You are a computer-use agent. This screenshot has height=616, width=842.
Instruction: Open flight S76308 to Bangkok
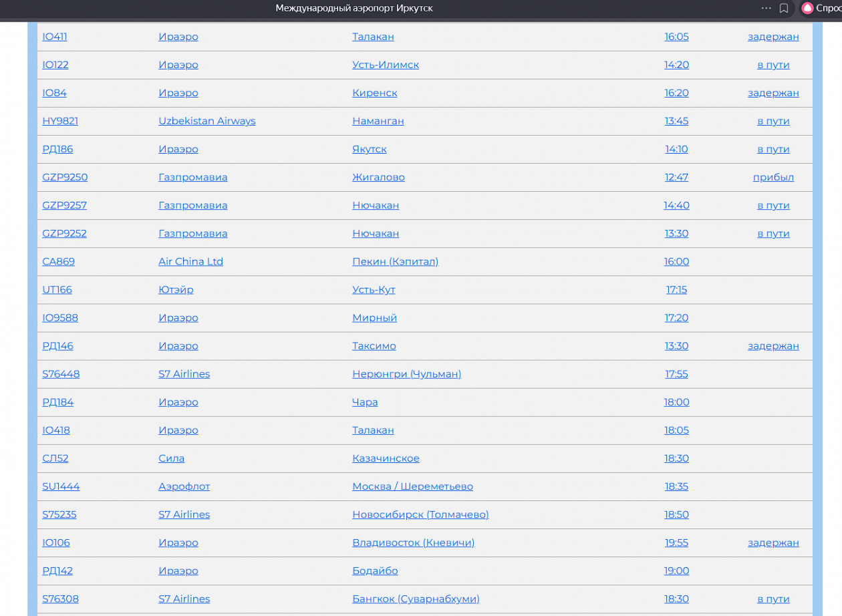[x=60, y=599]
